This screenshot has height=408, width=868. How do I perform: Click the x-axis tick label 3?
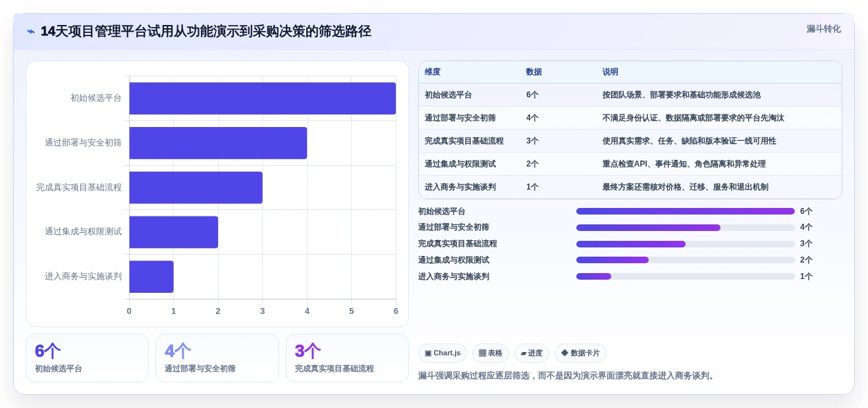(262, 311)
